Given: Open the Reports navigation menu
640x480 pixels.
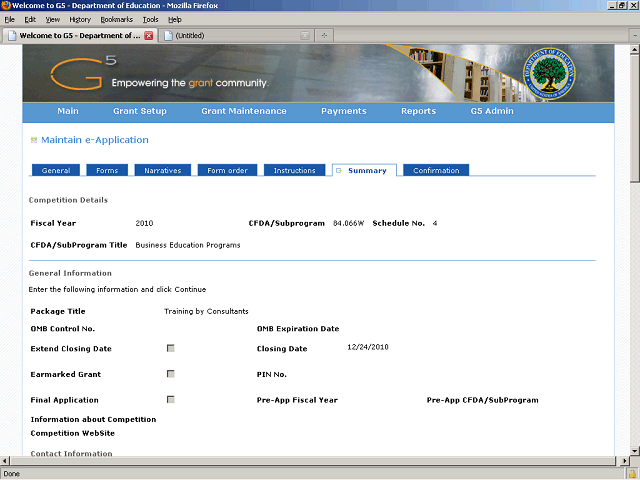Looking at the screenshot, I should pyautogui.click(x=418, y=111).
